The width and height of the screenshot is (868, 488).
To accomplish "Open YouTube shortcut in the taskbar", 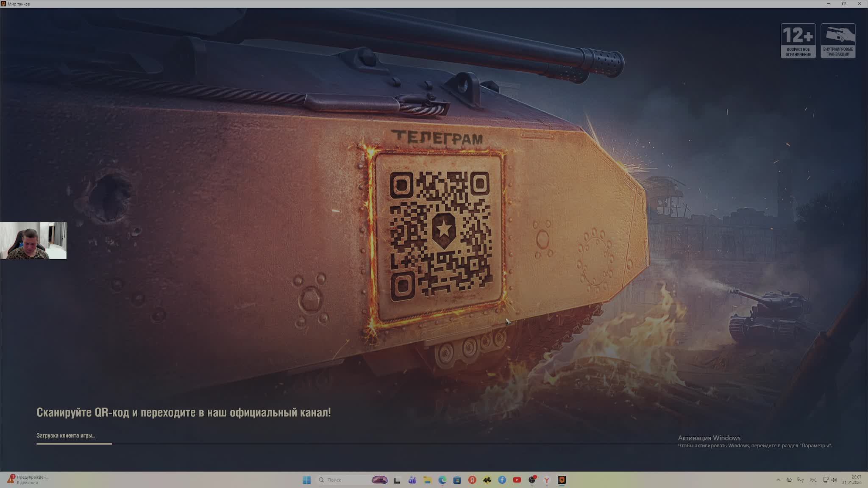I will click(517, 480).
